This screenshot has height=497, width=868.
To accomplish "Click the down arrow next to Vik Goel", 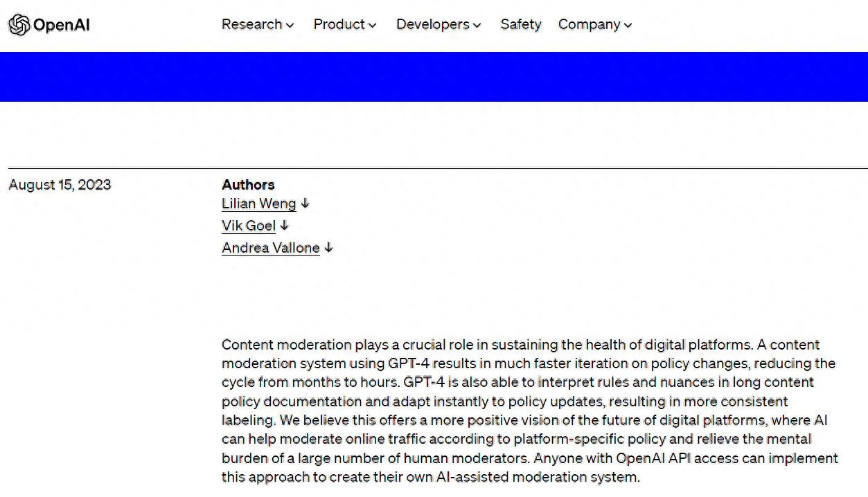I will click(x=285, y=226).
